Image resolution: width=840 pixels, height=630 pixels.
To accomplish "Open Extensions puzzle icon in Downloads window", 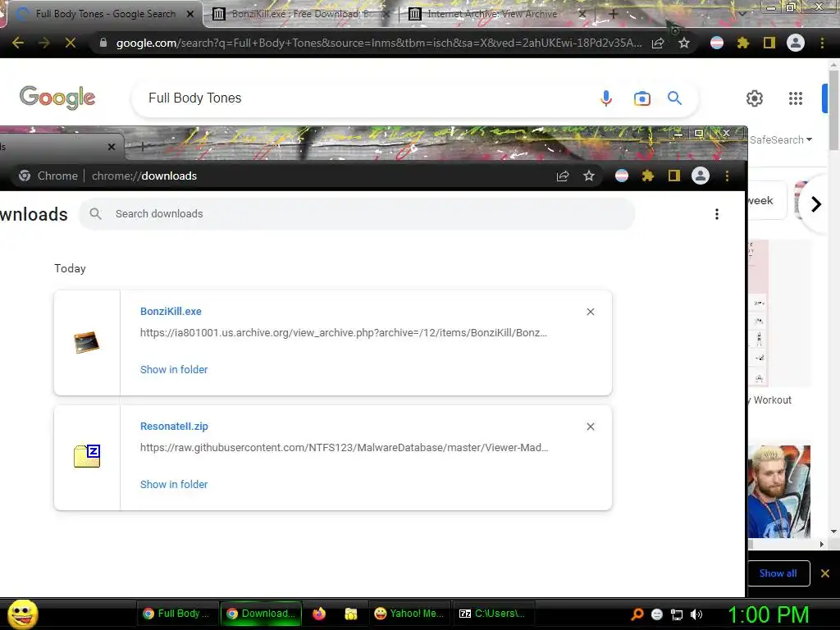I will (x=648, y=176).
